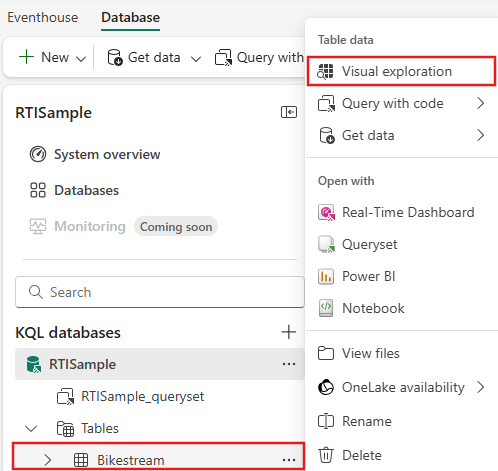
Task: Click the Power BI icon
Action: [326, 276]
